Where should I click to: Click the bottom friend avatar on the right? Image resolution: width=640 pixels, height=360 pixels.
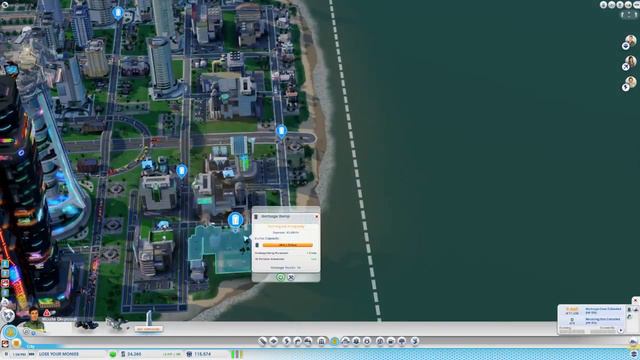pyautogui.click(x=631, y=82)
